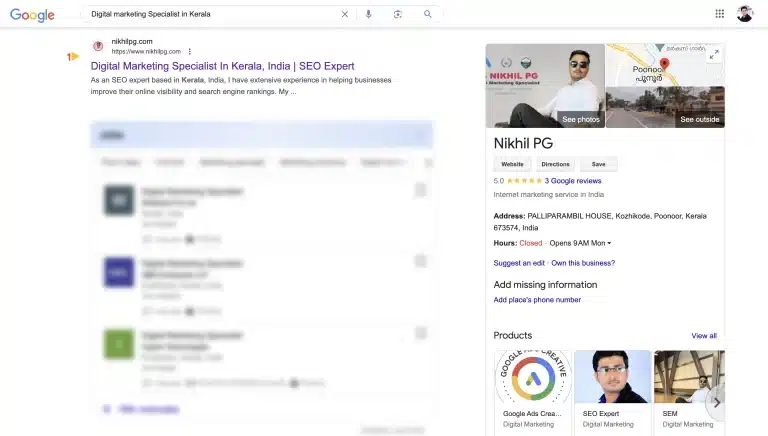
Task: Submit search with magnifying glass icon
Action: pyautogui.click(x=428, y=14)
